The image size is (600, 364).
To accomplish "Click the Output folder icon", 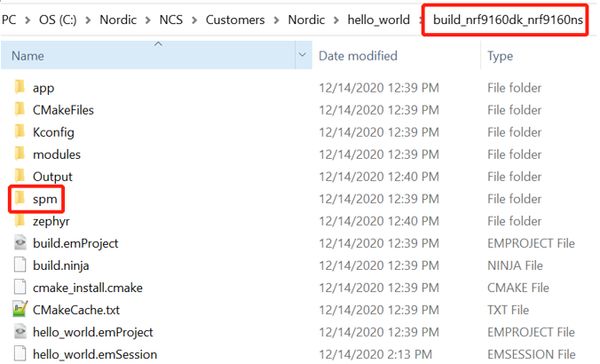I will [20, 176].
